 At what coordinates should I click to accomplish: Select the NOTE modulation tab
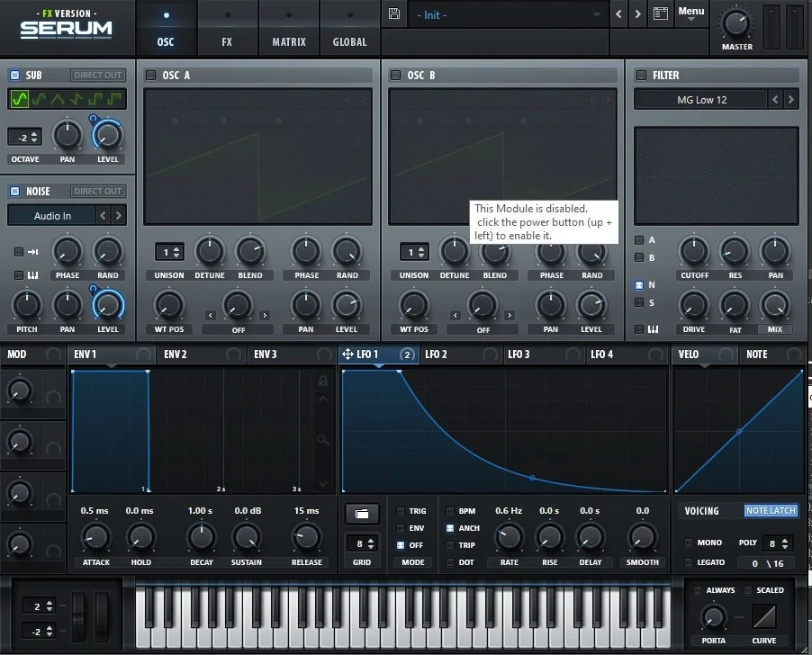(771, 354)
